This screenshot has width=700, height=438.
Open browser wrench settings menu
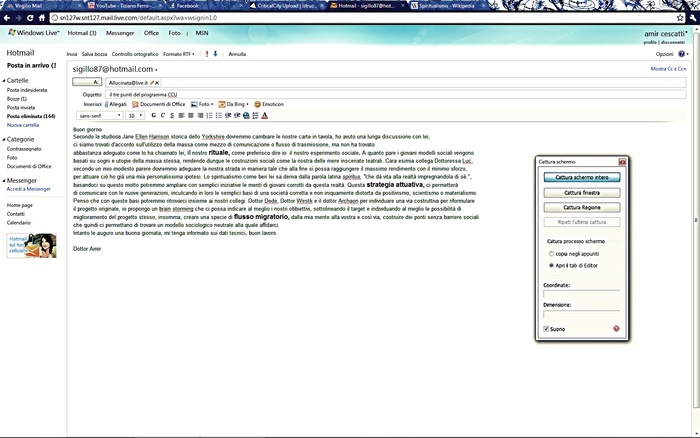[693, 18]
